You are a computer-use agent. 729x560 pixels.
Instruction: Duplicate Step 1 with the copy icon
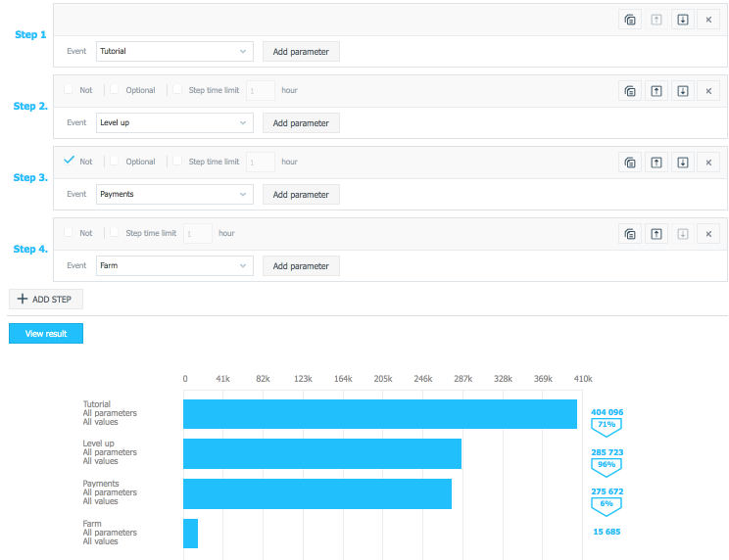pos(630,20)
